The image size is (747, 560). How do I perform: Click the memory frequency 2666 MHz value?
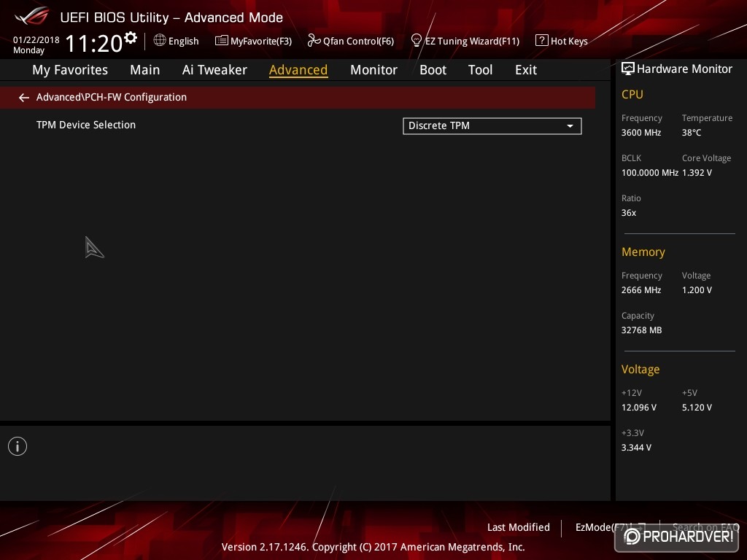(641, 290)
